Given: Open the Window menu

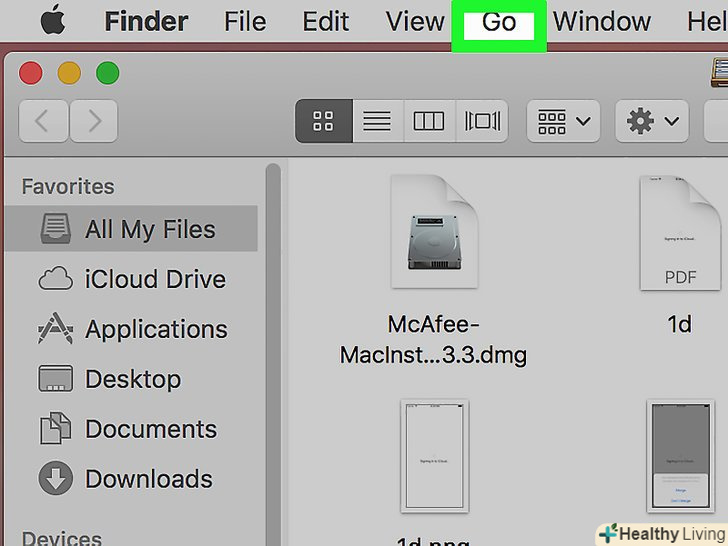Looking at the screenshot, I should [602, 21].
